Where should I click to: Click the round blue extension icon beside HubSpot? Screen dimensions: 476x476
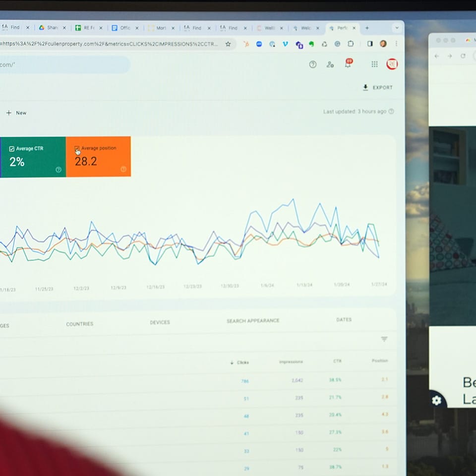pyautogui.click(x=259, y=44)
